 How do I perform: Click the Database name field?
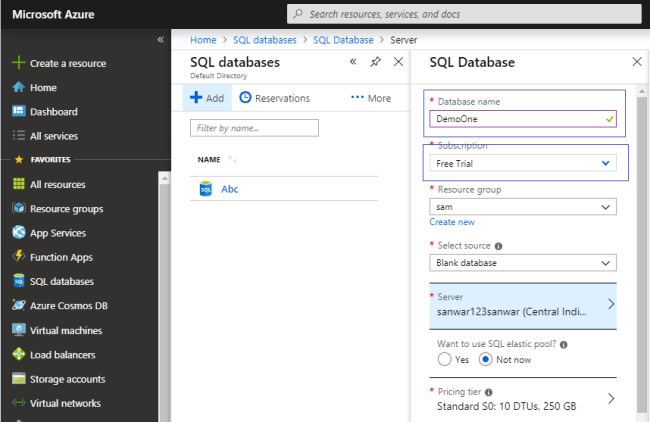click(523, 119)
